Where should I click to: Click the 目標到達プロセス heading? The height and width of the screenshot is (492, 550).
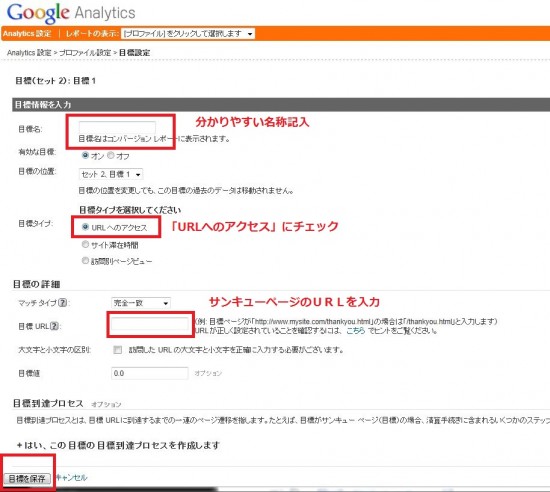(48, 403)
